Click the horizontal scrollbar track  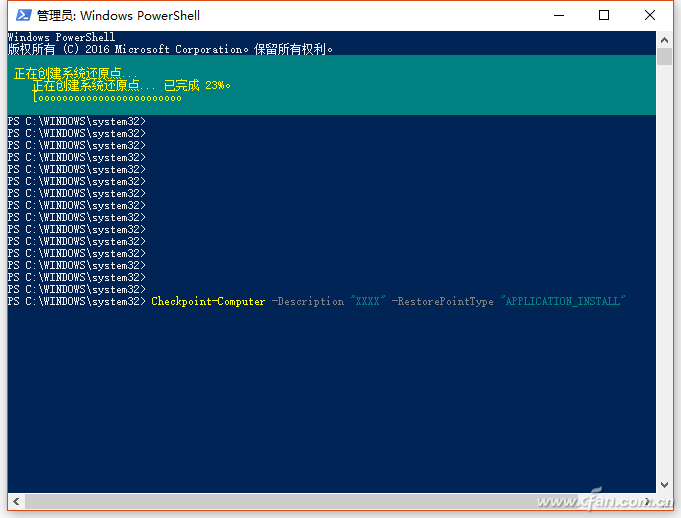(x=332, y=502)
